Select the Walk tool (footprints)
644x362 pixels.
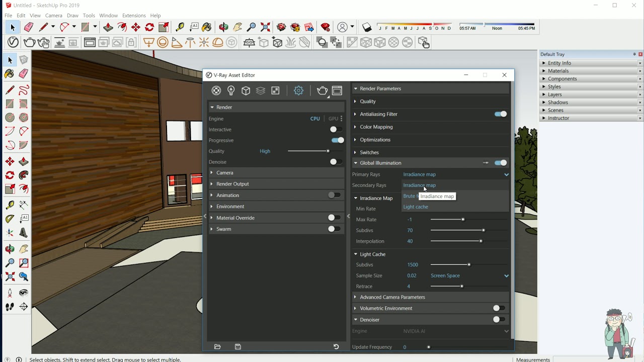[10, 307]
